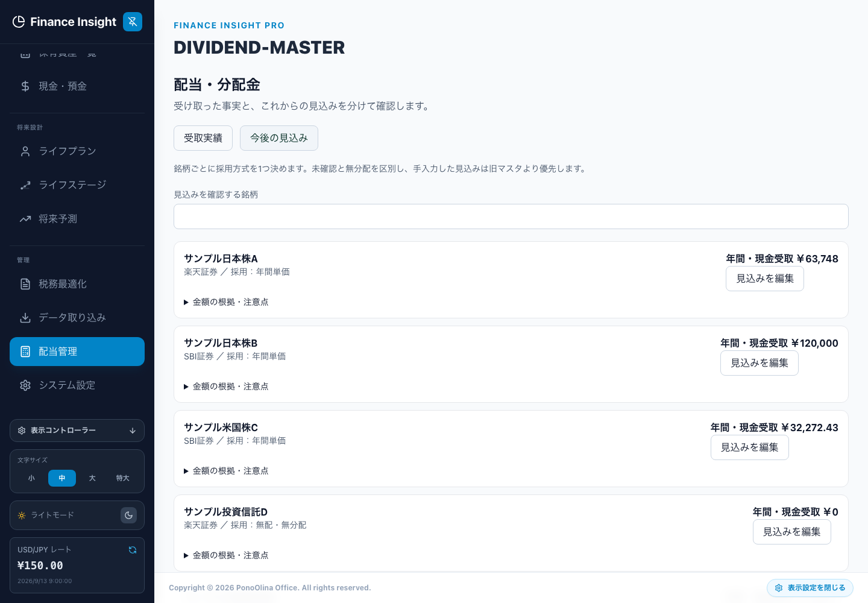Open システム設定 in the sidebar

[77, 385]
